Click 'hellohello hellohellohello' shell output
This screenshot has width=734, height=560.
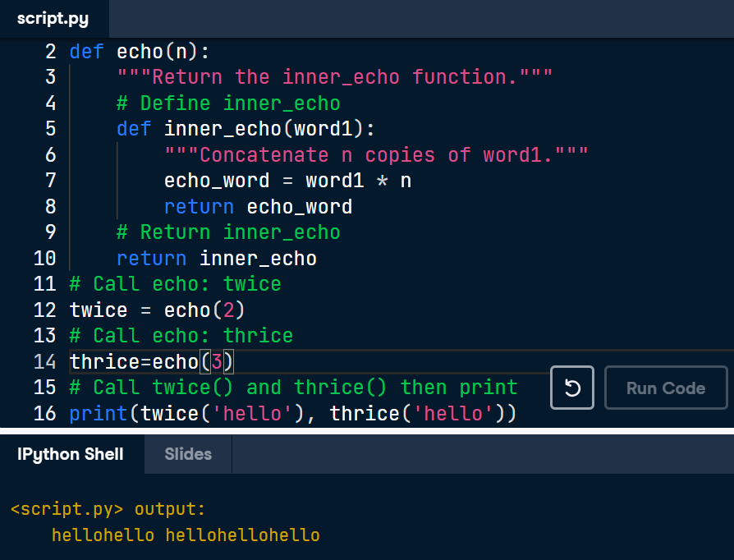coord(186,535)
